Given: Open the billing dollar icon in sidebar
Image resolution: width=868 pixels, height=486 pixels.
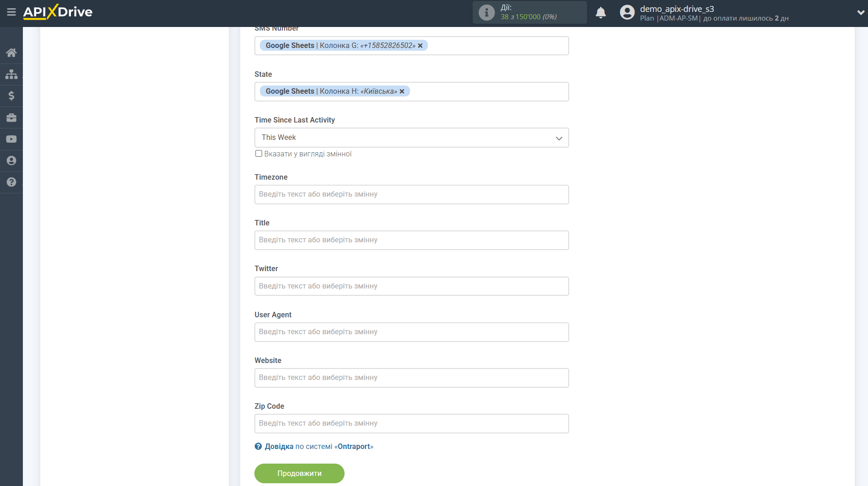Looking at the screenshot, I should [11, 96].
